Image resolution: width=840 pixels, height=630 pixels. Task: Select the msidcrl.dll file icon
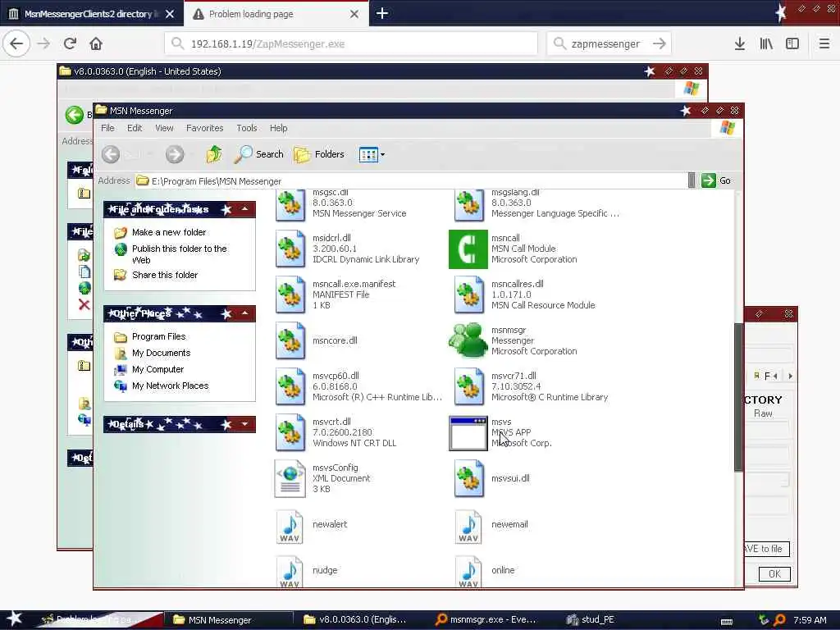click(x=290, y=249)
